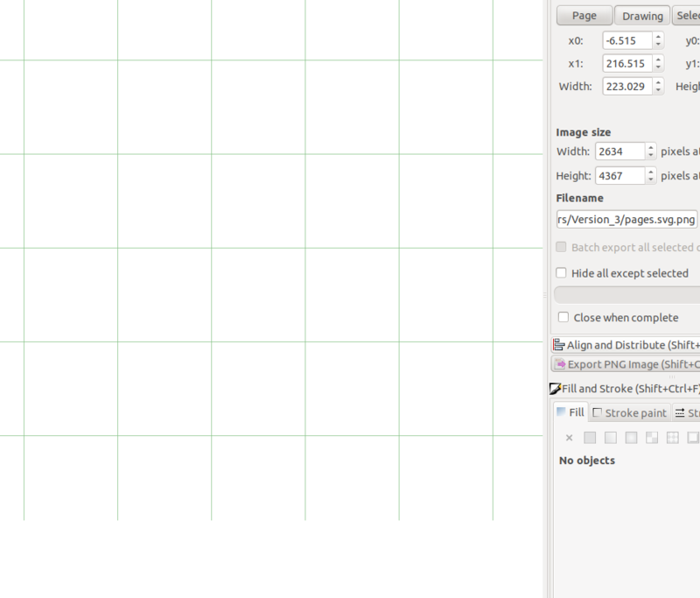Increase the x0 value with up arrow
This screenshot has width=700, height=598.
658,37
